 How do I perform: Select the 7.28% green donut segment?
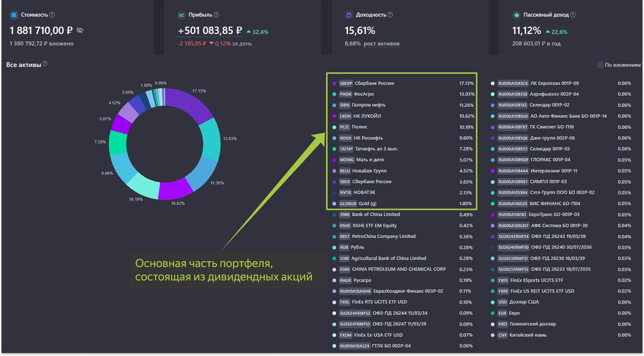click(118, 143)
